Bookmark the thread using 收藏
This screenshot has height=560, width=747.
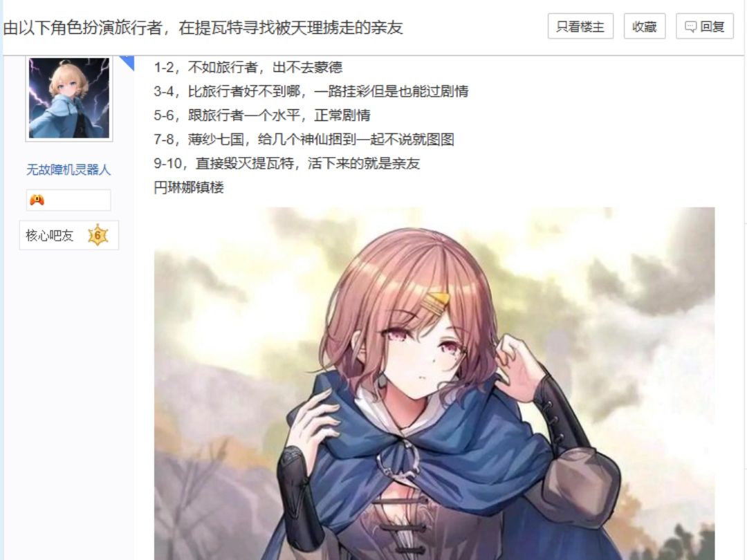click(x=644, y=27)
